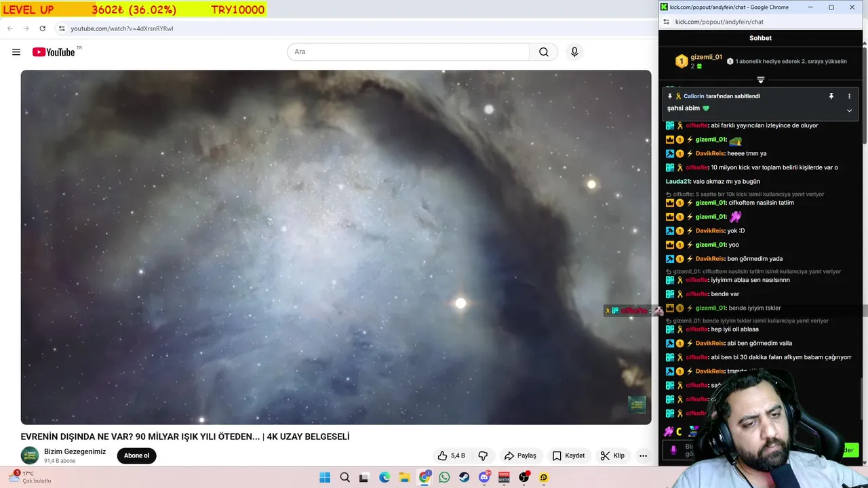Image resolution: width=868 pixels, height=488 pixels.
Task: Go back in the YouTube browser window
Action: (x=9, y=28)
